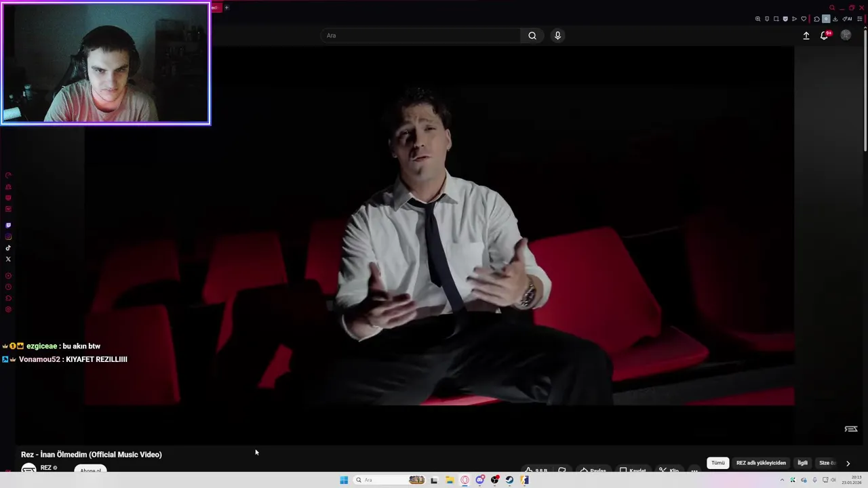The width and height of the screenshot is (868, 488).
Task: Click the 'Klip' clip button
Action: click(669, 470)
